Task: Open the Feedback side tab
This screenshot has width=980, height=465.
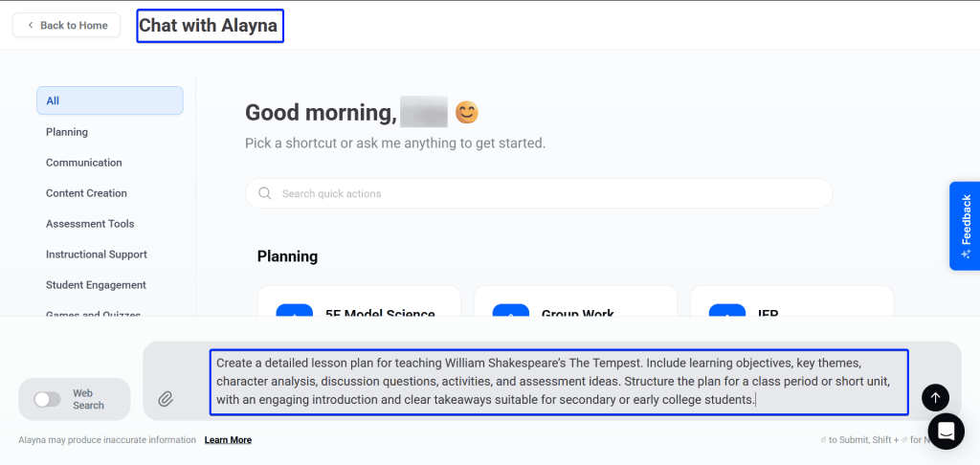Action: click(965, 226)
